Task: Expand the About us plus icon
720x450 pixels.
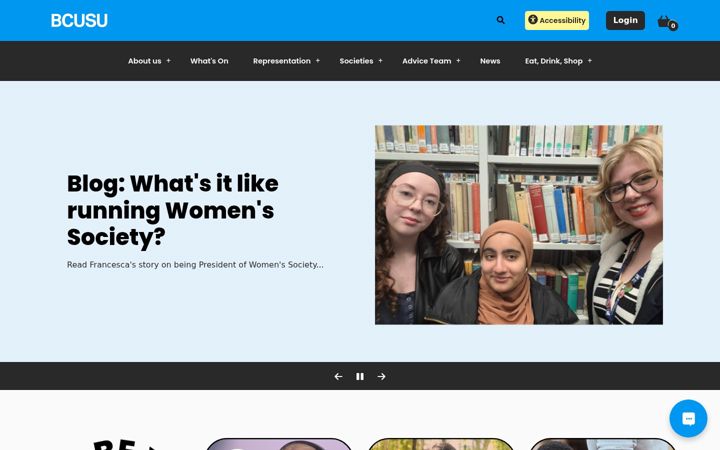Action: (x=169, y=61)
